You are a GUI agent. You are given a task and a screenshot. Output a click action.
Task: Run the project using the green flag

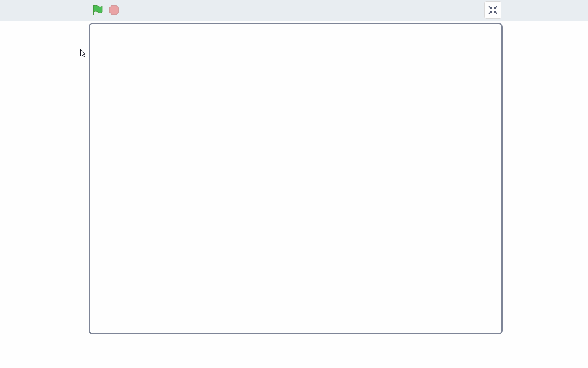[98, 10]
